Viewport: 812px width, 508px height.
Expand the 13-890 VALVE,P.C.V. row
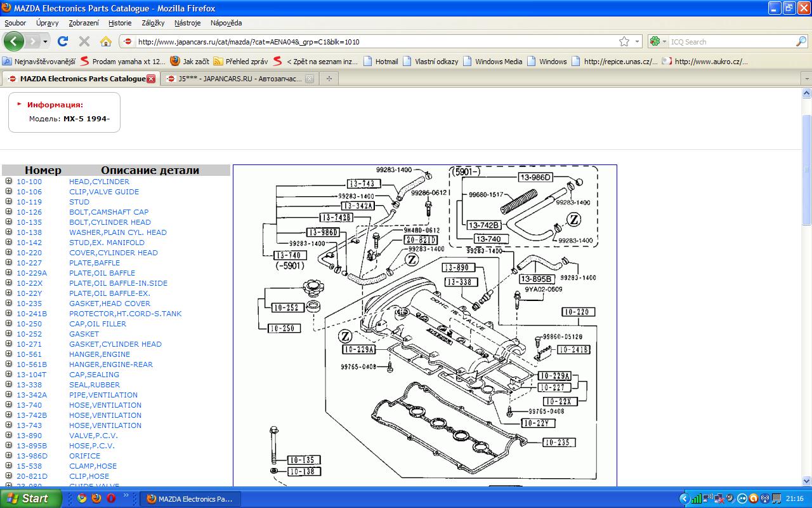(9, 436)
